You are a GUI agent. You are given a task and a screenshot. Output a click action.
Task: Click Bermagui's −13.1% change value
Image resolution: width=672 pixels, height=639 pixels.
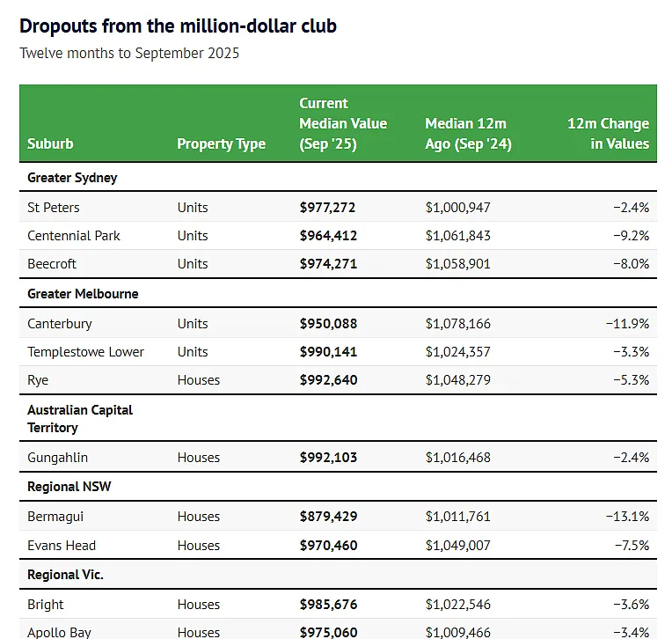pyautogui.click(x=627, y=516)
